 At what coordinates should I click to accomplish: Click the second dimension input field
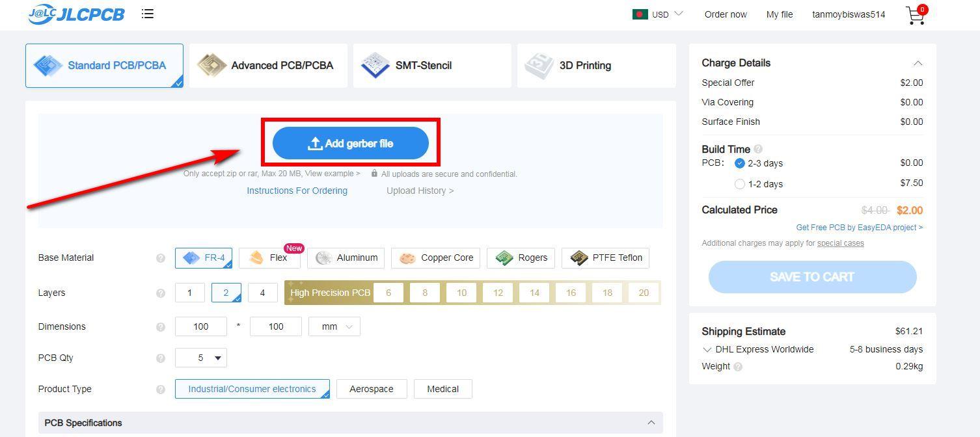pos(276,326)
